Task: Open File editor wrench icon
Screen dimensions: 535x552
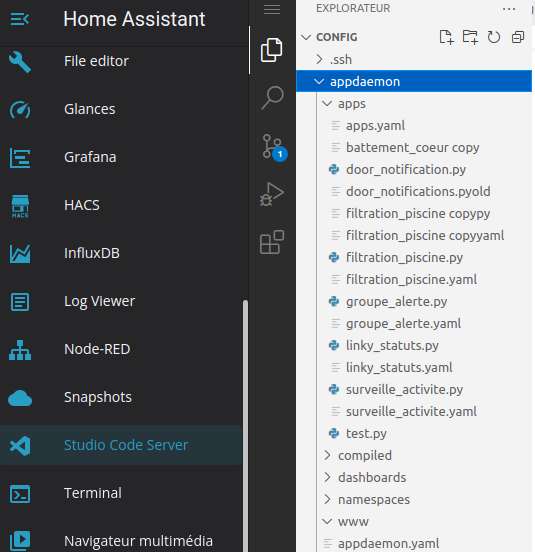Action: 20,61
